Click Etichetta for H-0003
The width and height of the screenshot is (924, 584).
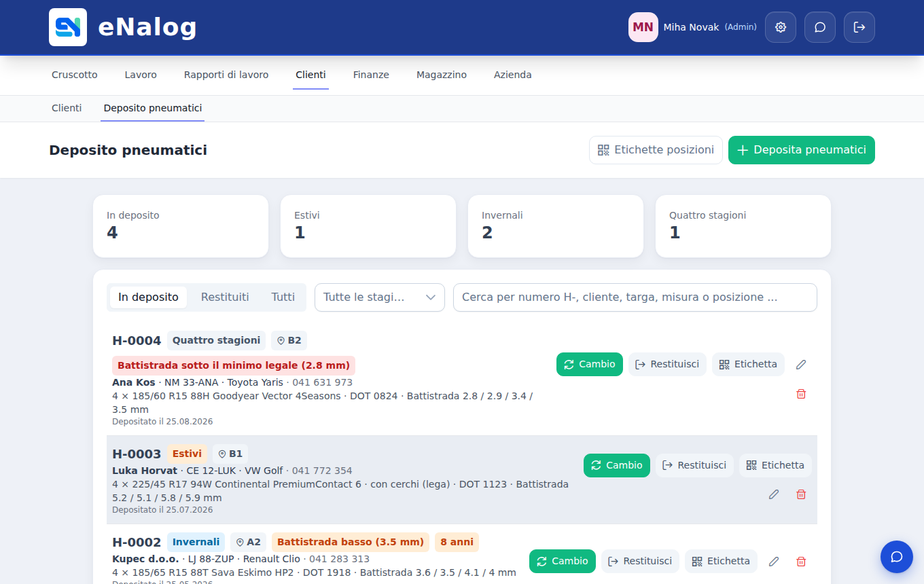tap(775, 466)
